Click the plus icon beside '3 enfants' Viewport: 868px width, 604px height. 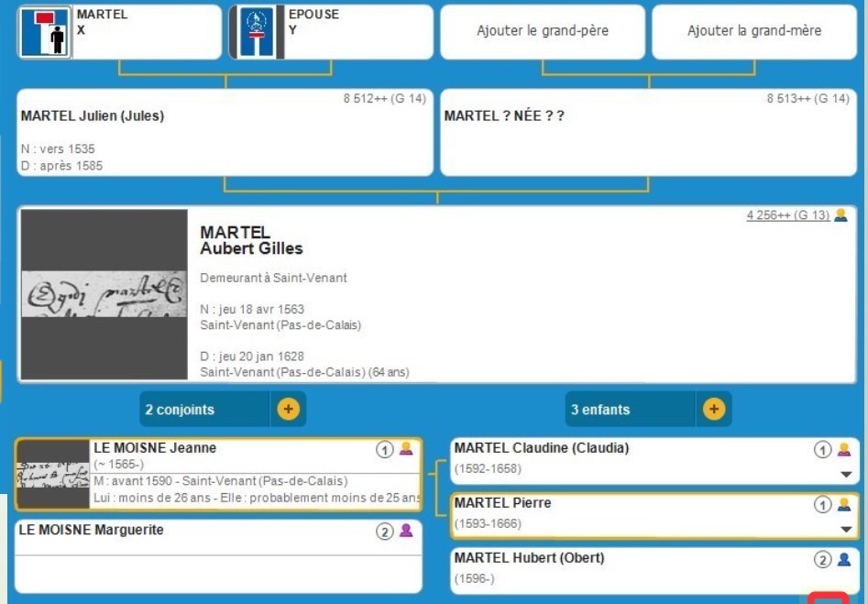[713, 409]
